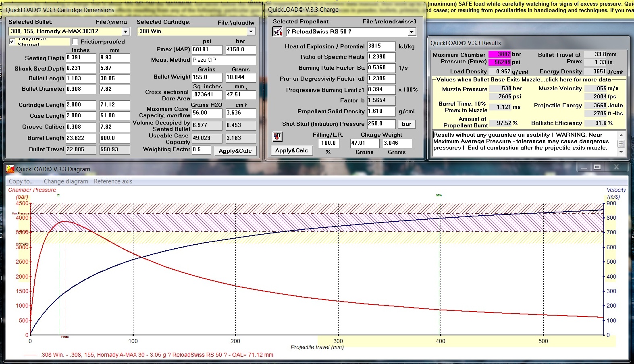
Task: Edit the Barrel Length mm field
Action: 115,138
